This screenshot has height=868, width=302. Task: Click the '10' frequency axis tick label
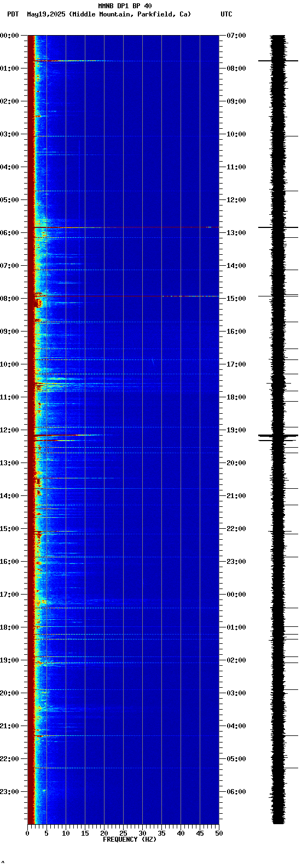point(66,833)
